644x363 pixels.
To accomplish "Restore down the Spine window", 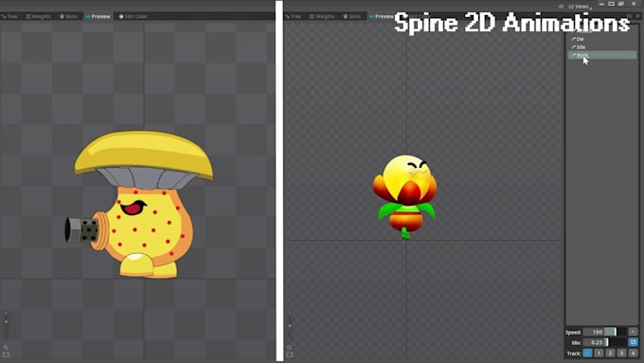I will [621, 4].
